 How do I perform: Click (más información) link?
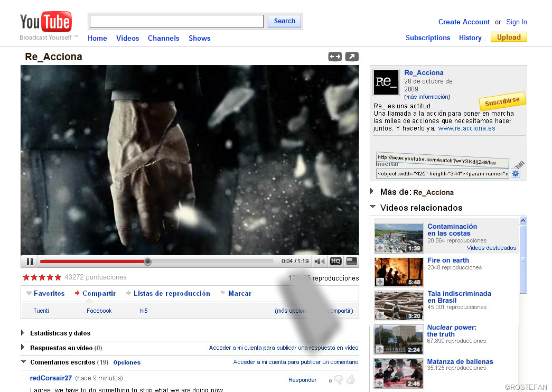click(x=427, y=97)
